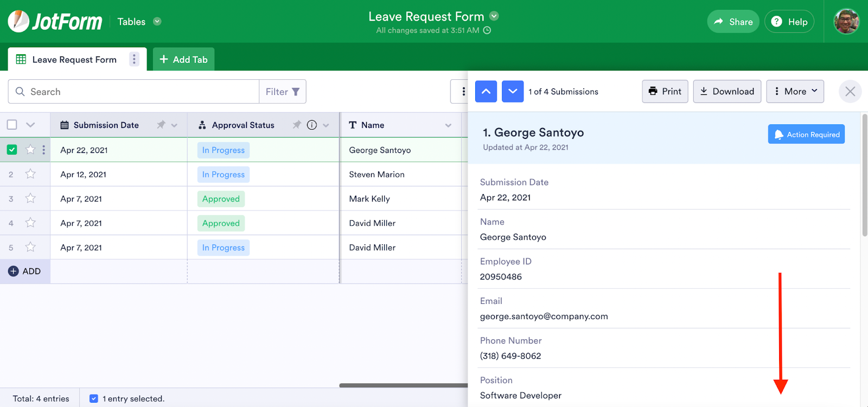Image resolution: width=868 pixels, height=407 pixels.
Task: Click In Progress status for Steven Marion
Action: tap(224, 175)
